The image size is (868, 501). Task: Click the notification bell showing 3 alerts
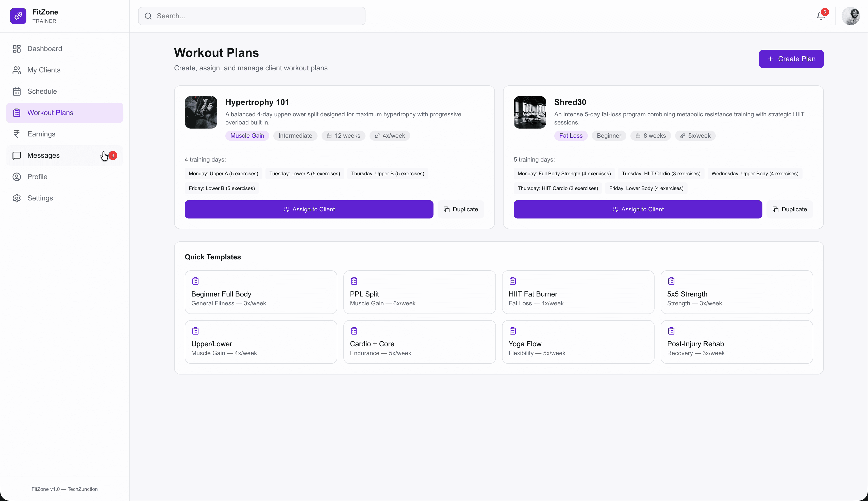[821, 16]
